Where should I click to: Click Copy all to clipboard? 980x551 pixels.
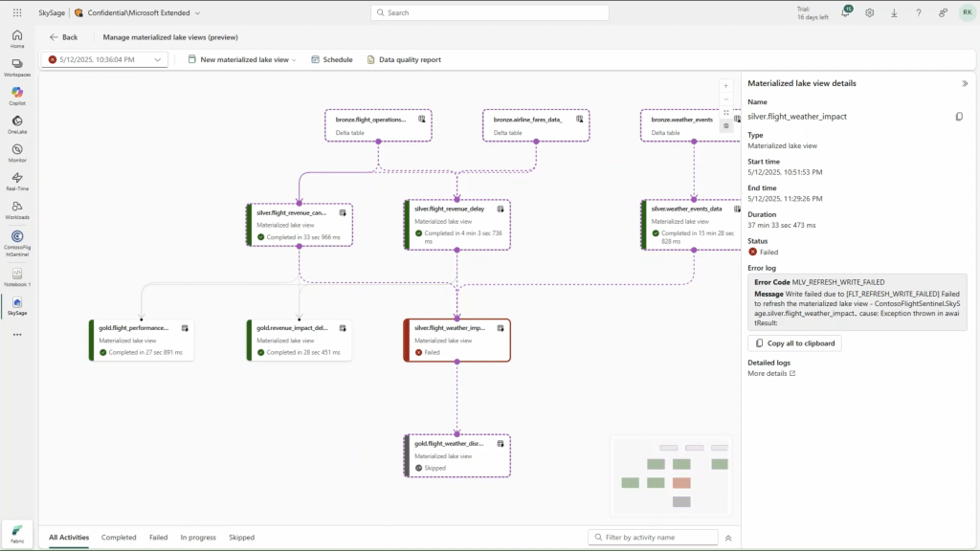tap(794, 343)
